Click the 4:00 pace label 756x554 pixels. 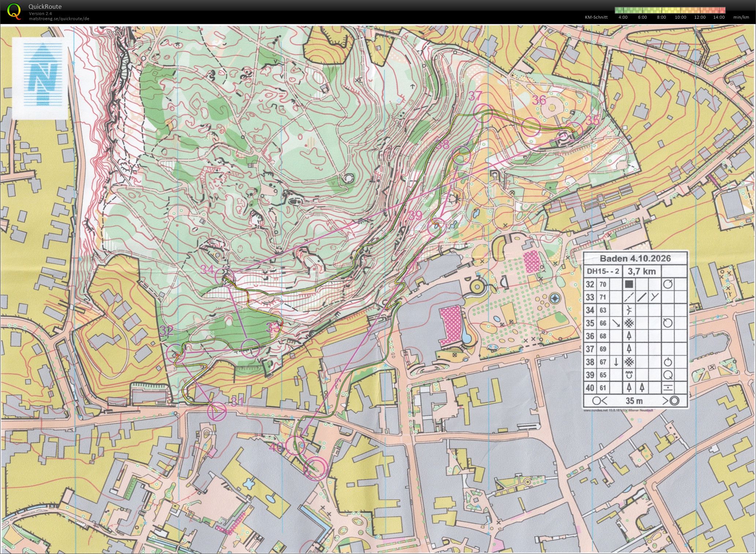pos(623,17)
